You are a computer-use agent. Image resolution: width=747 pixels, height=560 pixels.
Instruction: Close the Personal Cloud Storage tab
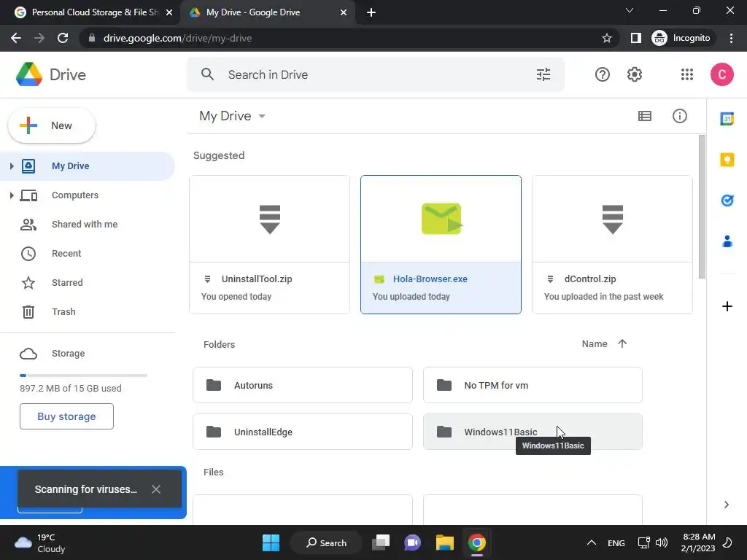[x=169, y=12]
